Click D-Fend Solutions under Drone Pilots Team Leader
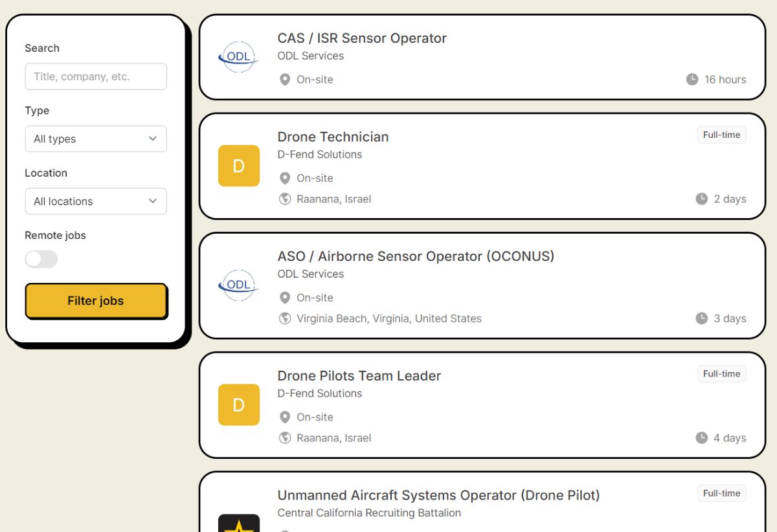777x532 pixels. [320, 393]
